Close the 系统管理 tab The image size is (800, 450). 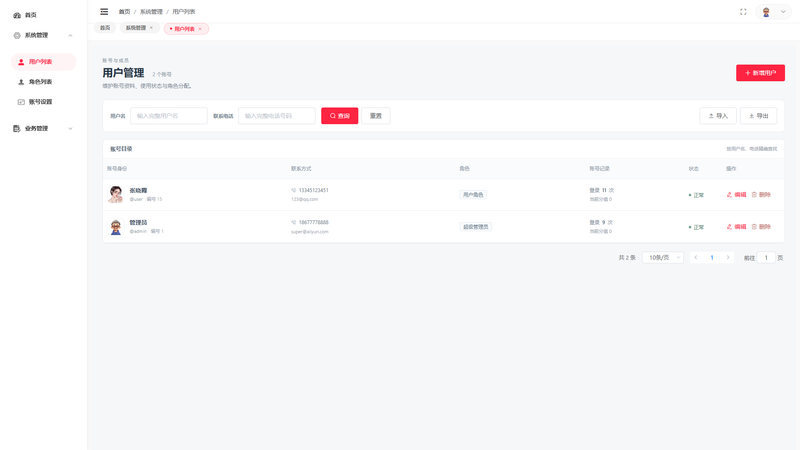pyautogui.click(x=151, y=28)
